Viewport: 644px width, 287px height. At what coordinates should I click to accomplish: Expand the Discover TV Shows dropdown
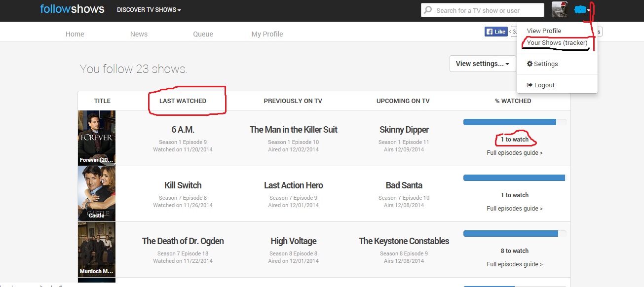tap(149, 10)
